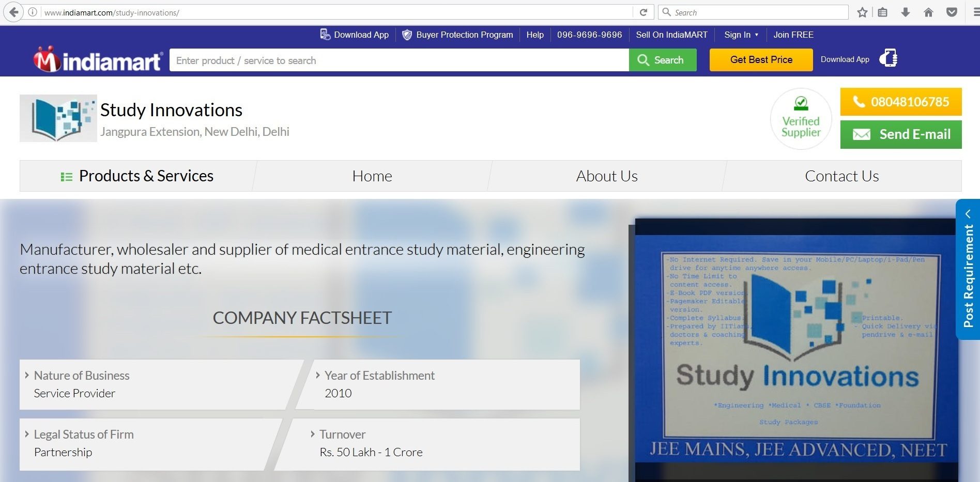Click the green Search button
This screenshot has height=482, width=980.
pyautogui.click(x=663, y=60)
